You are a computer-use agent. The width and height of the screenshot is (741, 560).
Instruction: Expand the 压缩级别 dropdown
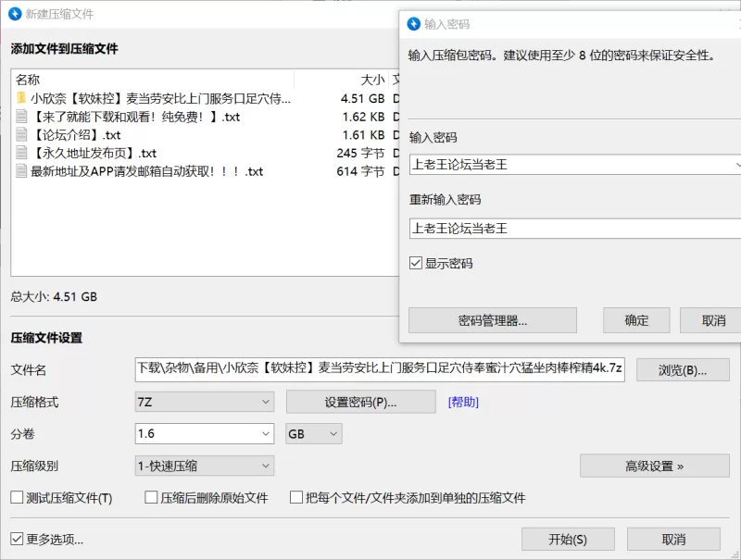click(204, 466)
